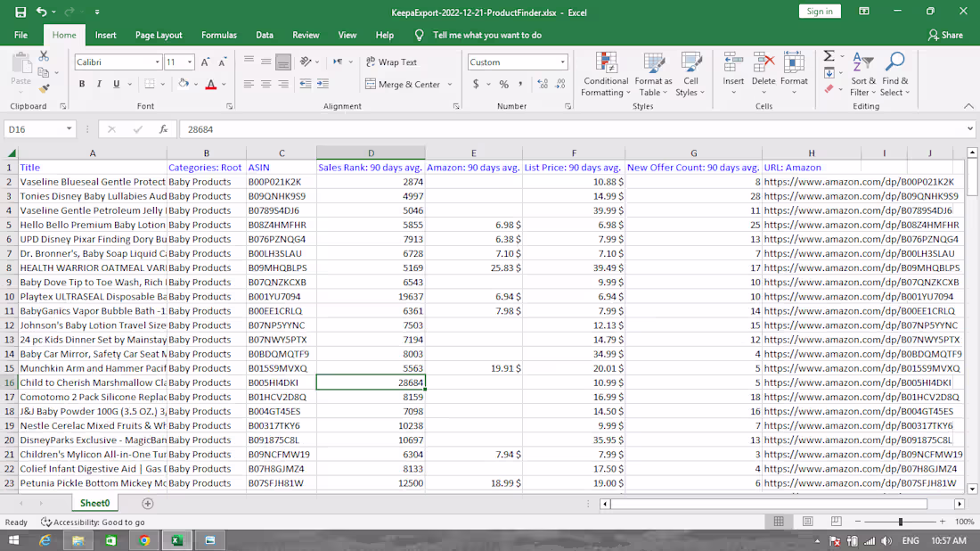Decrease font size with the smaller A
This screenshot has width=980, height=551.
pyautogui.click(x=223, y=62)
